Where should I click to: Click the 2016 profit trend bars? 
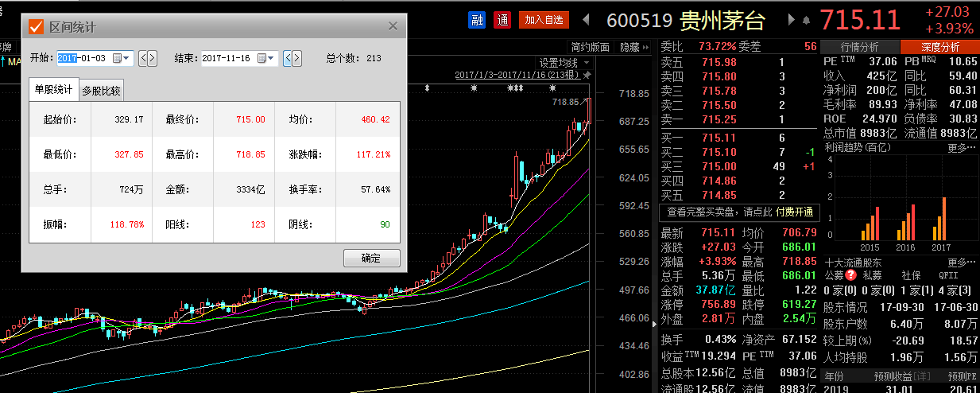click(906, 222)
